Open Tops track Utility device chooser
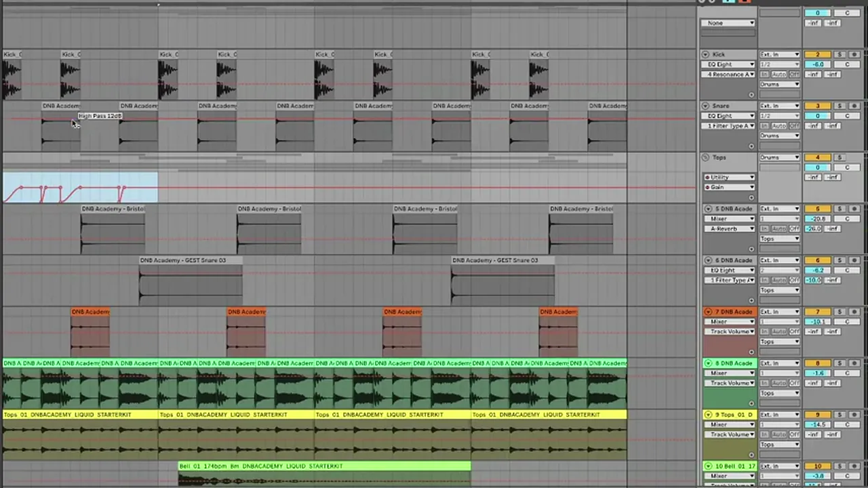 tap(729, 178)
